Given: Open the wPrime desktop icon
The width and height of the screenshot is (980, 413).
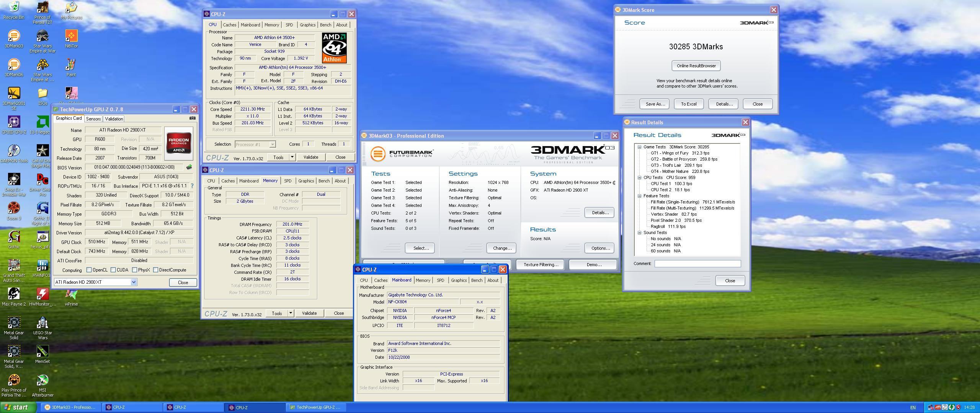Looking at the screenshot, I should (71, 294).
